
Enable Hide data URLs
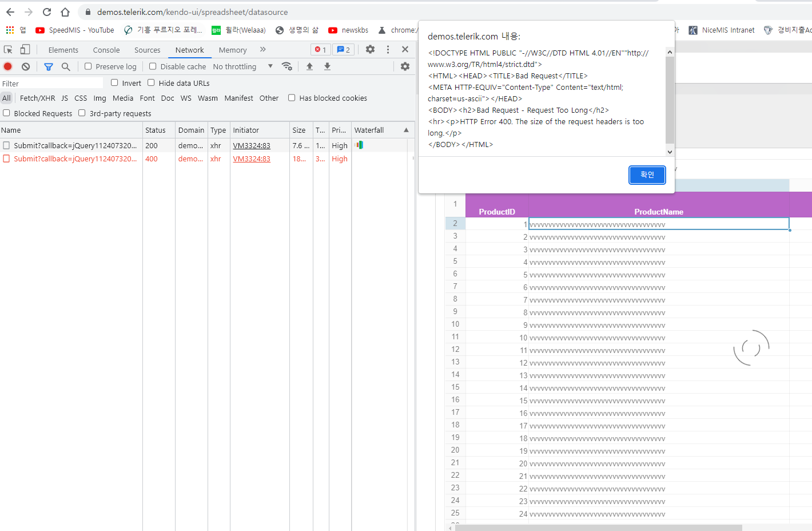pos(151,82)
